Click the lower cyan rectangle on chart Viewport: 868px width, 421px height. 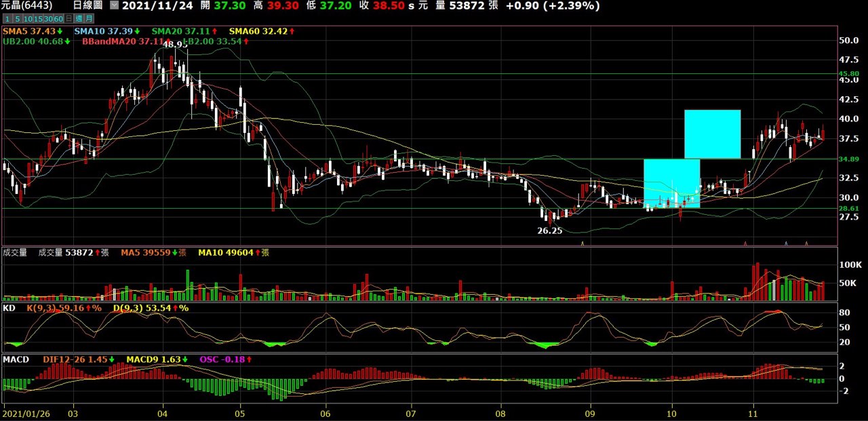pyautogui.click(x=671, y=183)
